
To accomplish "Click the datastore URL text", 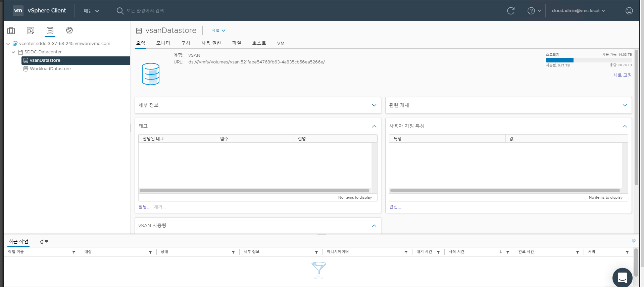I will click(x=257, y=62).
